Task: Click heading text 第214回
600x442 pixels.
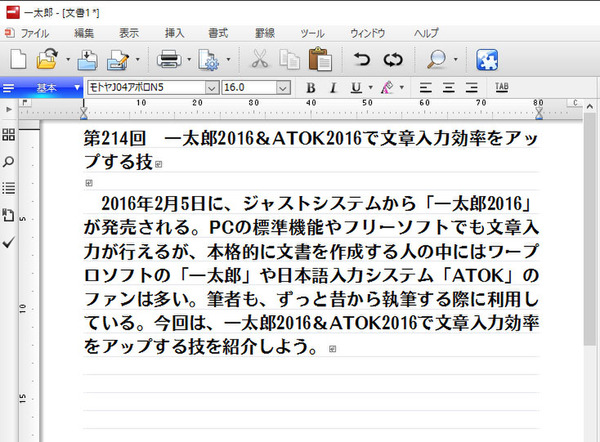Action: pos(114,138)
